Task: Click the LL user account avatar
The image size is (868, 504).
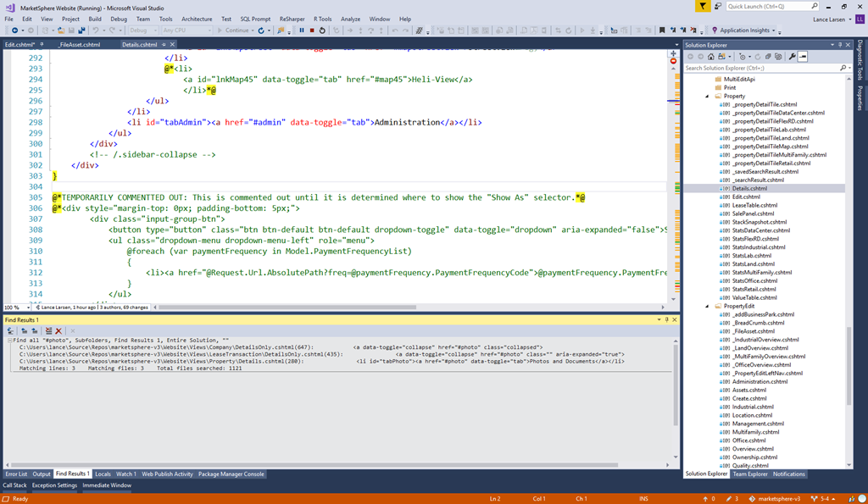Action: coord(860,19)
